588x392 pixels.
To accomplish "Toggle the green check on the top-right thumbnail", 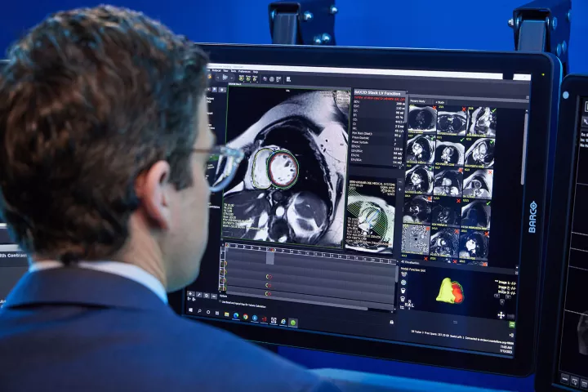I will pyautogui.click(x=493, y=111).
